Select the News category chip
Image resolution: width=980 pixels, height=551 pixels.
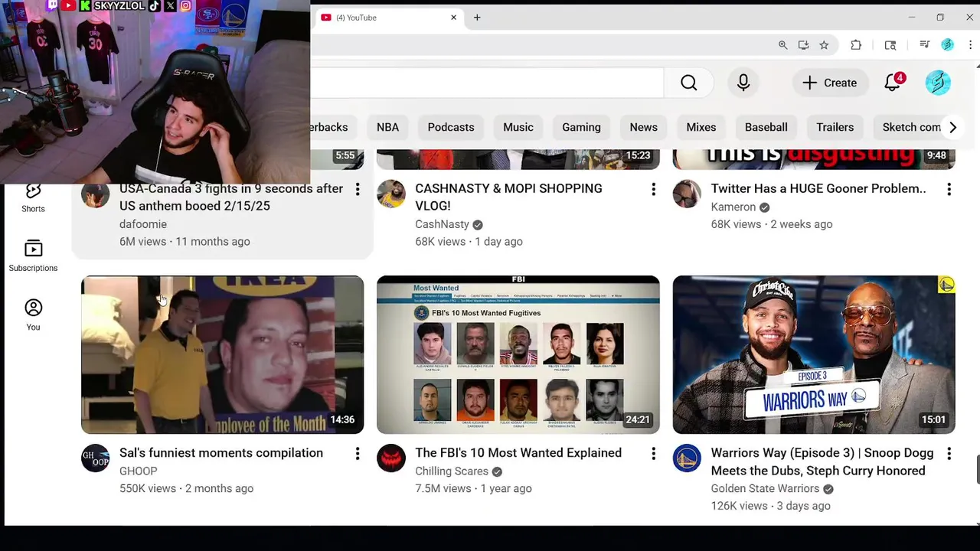pyautogui.click(x=643, y=127)
